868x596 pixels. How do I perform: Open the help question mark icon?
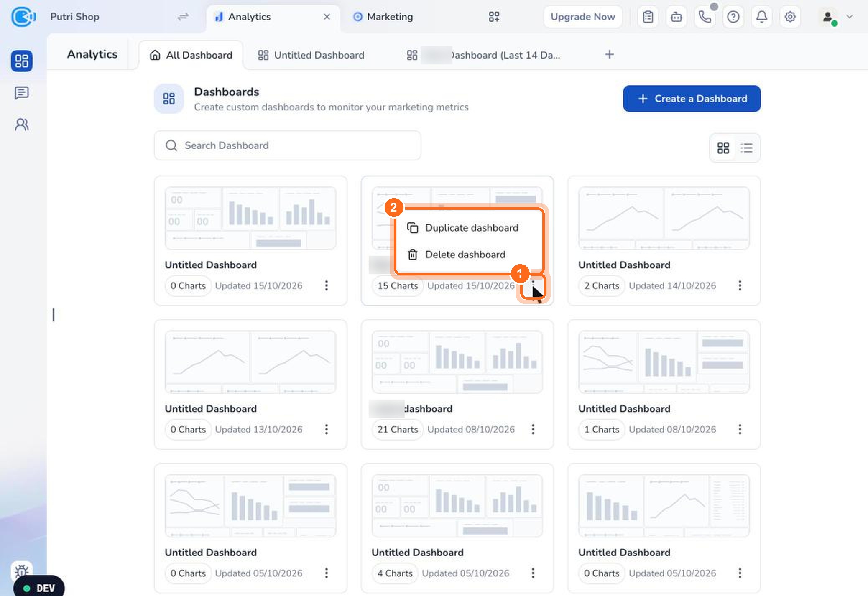[733, 17]
